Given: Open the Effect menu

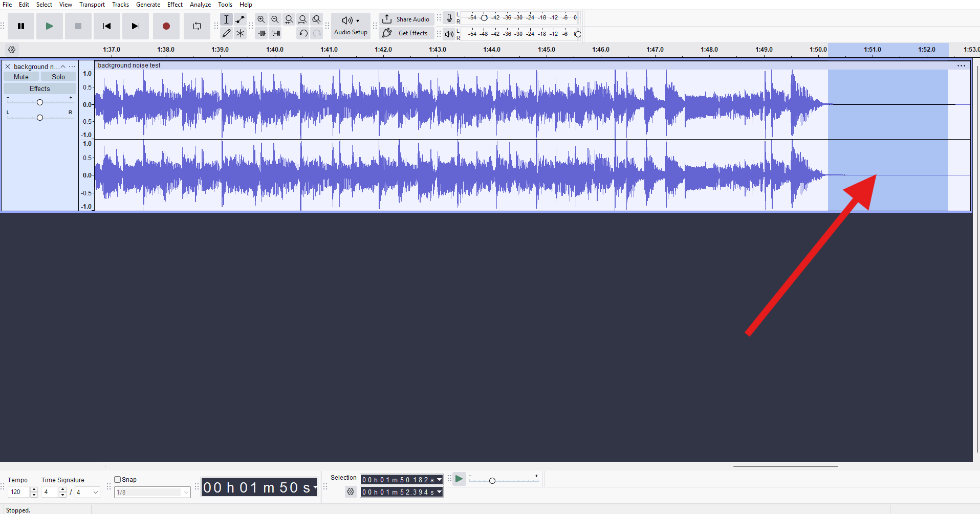Looking at the screenshot, I should point(175,4).
